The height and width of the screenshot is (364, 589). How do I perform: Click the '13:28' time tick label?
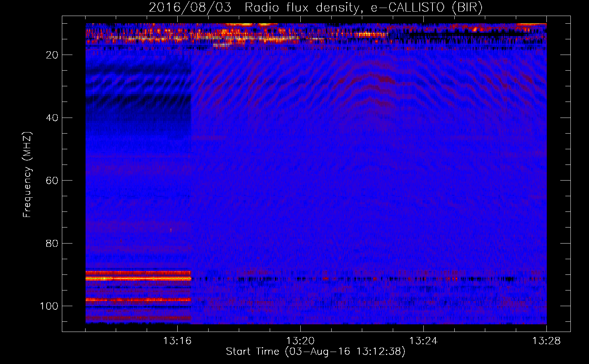[546, 341]
